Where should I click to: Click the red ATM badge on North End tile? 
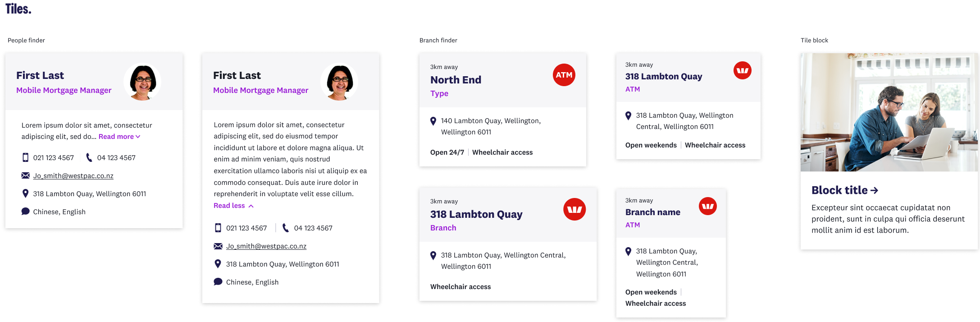pos(564,75)
